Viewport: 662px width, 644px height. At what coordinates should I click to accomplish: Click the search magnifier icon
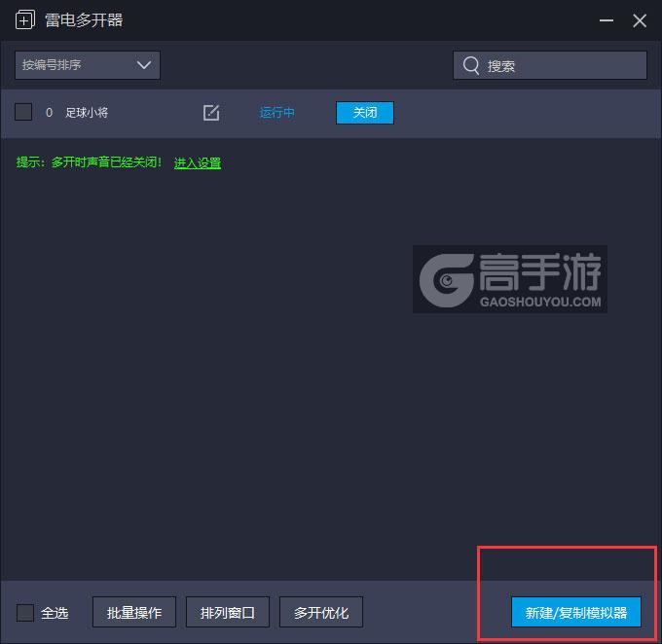tap(471, 65)
